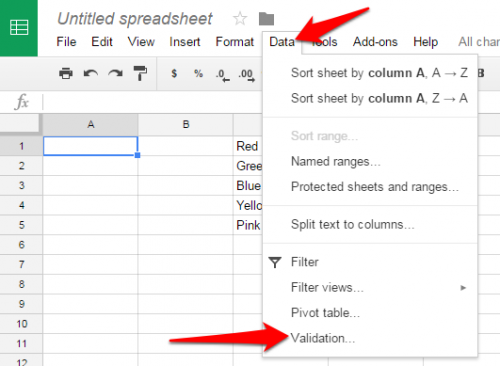500x366 pixels.
Task: Select row 5 header
Action: tap(21, 225)
